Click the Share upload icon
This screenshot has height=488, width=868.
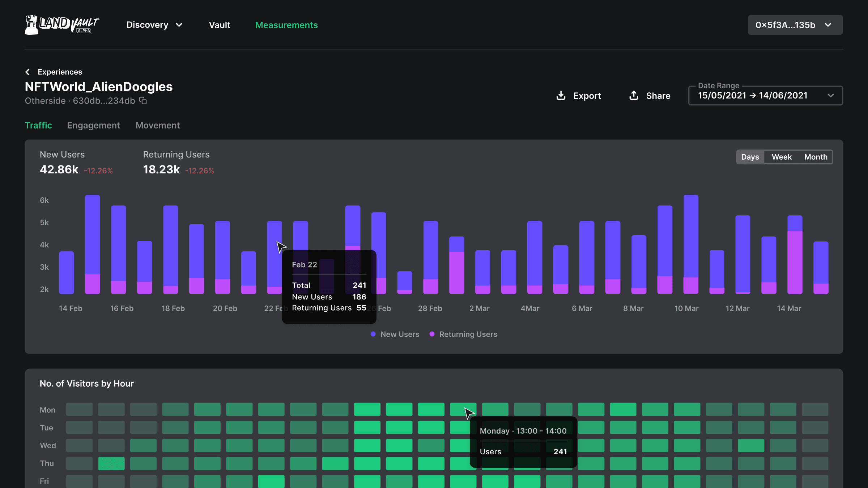click(634, 96)
